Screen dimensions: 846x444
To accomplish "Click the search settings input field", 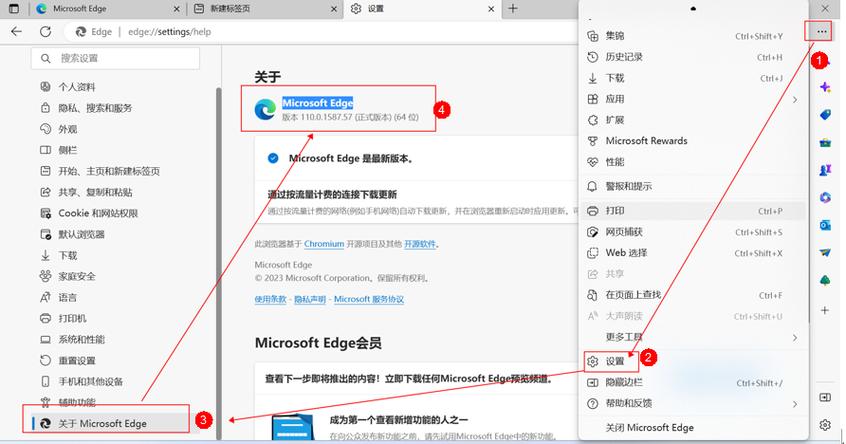I will [115, 58].
